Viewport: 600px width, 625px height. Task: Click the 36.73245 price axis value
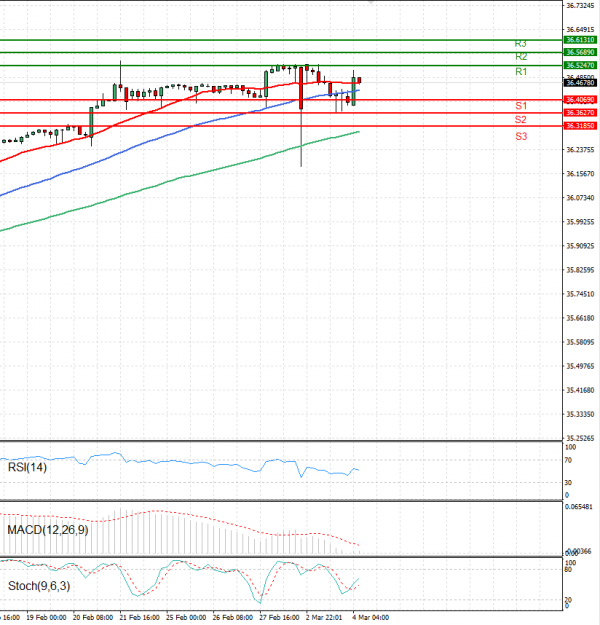pos(580,6)
